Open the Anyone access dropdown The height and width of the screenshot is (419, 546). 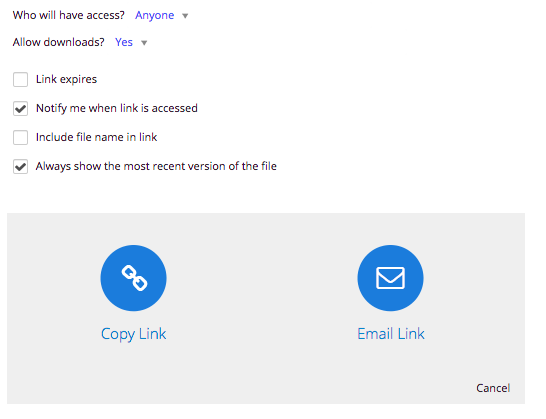click(x=155, y=15)
